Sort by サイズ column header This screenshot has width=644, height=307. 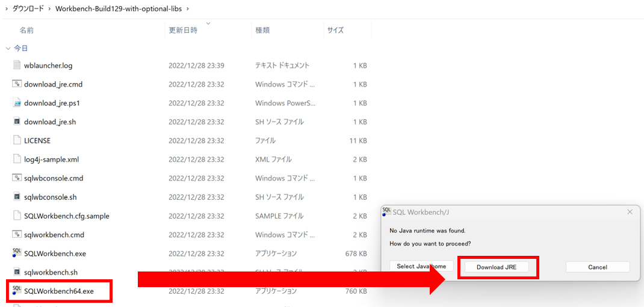click(x=336, y=30)
